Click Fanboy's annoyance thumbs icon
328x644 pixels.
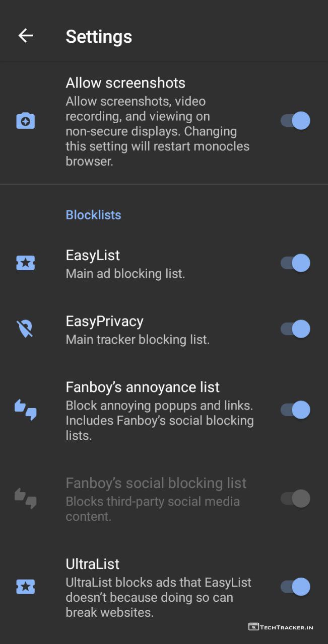coord(25,410)
